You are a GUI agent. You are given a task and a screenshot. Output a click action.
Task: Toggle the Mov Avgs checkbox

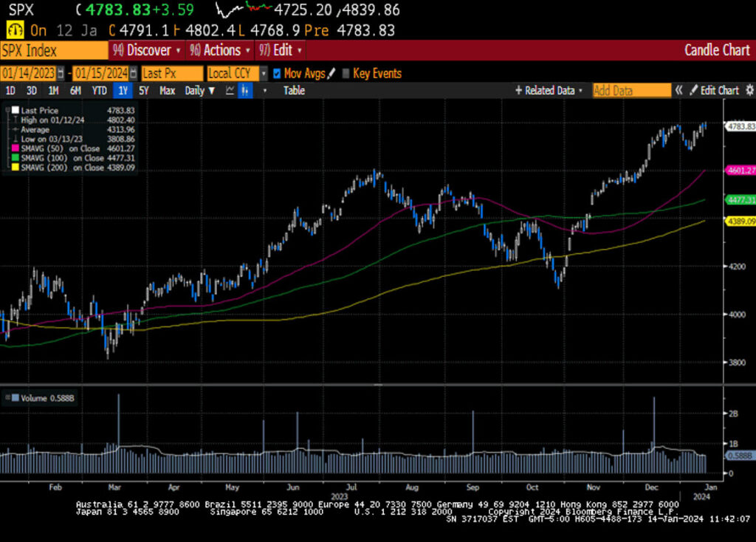click(277, 74)
